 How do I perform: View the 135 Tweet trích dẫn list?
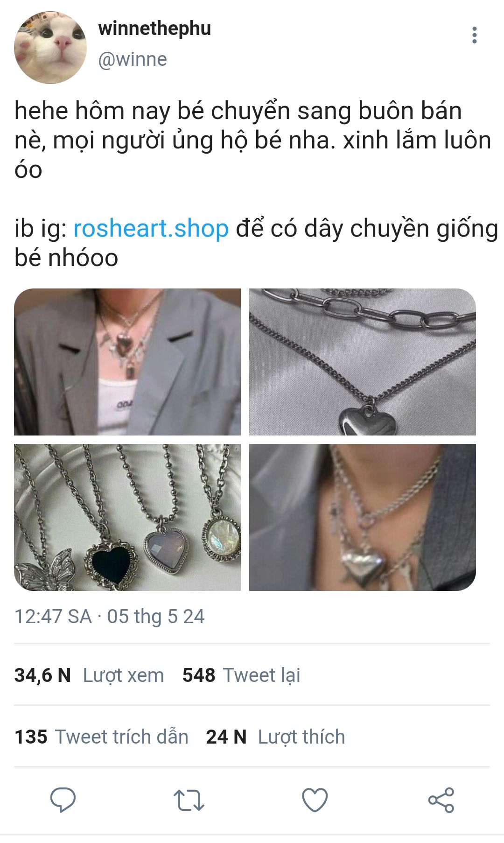[x=101, y=737]
